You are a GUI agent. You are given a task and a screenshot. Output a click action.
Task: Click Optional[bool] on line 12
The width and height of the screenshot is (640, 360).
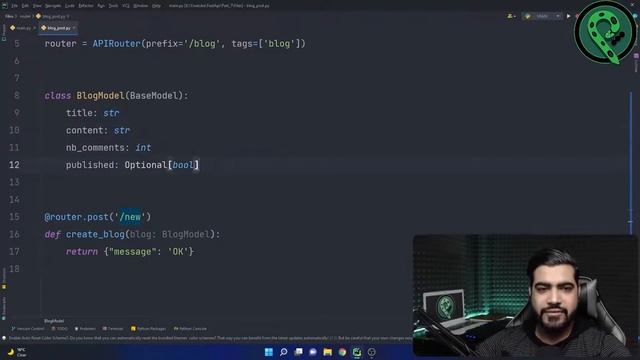(162, 165)
